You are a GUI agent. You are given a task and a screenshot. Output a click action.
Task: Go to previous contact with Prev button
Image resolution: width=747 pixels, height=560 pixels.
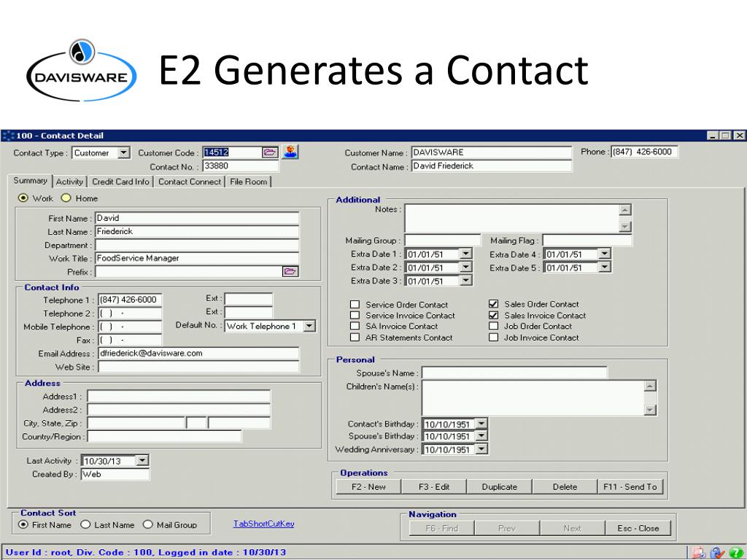tap(507, 528)
